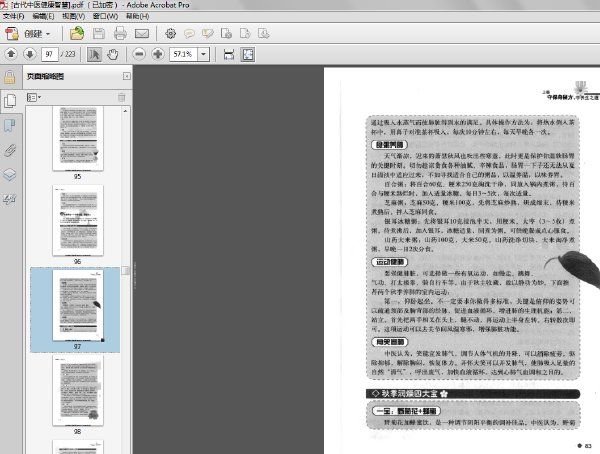
Task: Select the Hand pan tool
Action: tap(113, 53)
